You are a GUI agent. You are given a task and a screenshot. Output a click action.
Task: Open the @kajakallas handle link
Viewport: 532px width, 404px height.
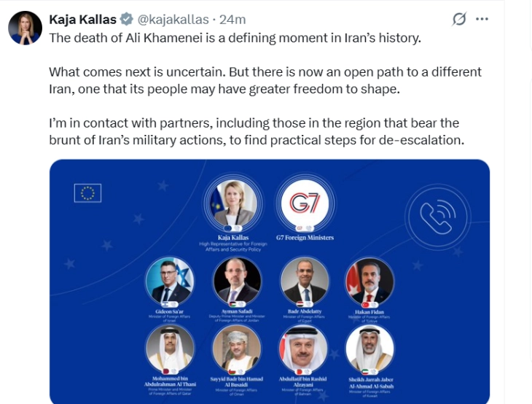(x=171, y=20)
